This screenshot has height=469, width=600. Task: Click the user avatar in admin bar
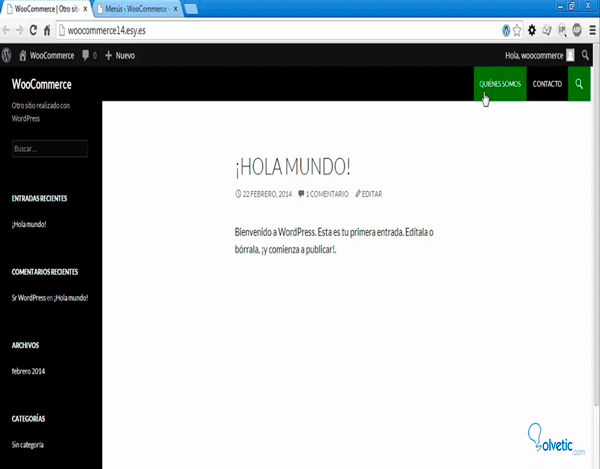(x=570, y=55)
